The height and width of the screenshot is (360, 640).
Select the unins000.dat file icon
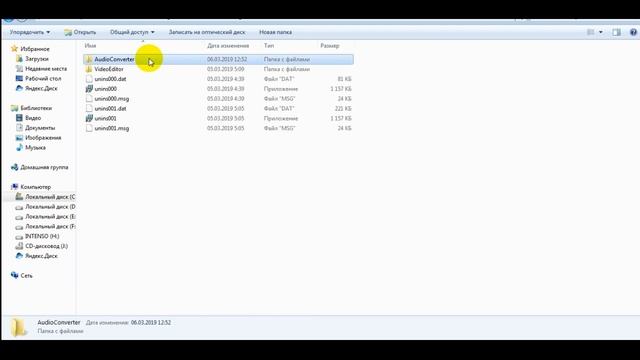pyautogui.click(x=89, y=79)
